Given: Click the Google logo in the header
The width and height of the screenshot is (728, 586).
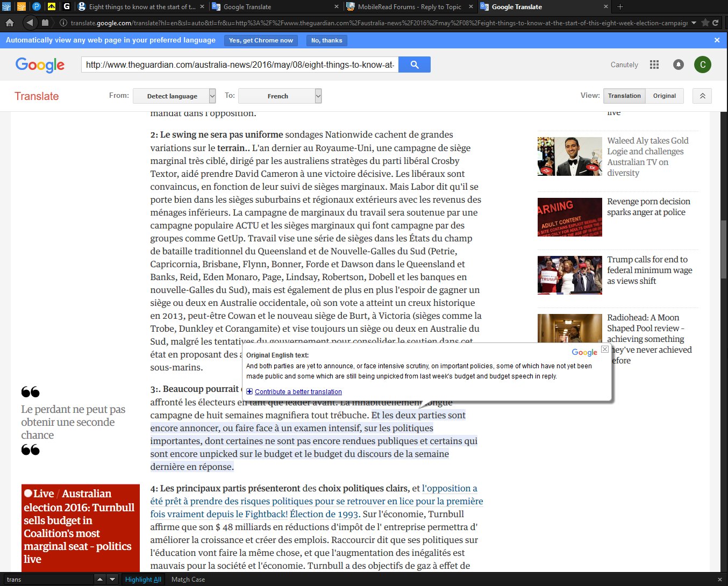Looking at the screenshot, I should [40, 65].
